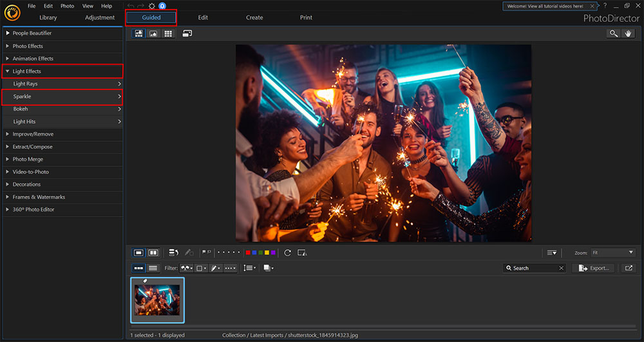Screen dimensions: 644x342
Task: Expand the 360° Photo Editor section
Action: click(x=62, y=209)
